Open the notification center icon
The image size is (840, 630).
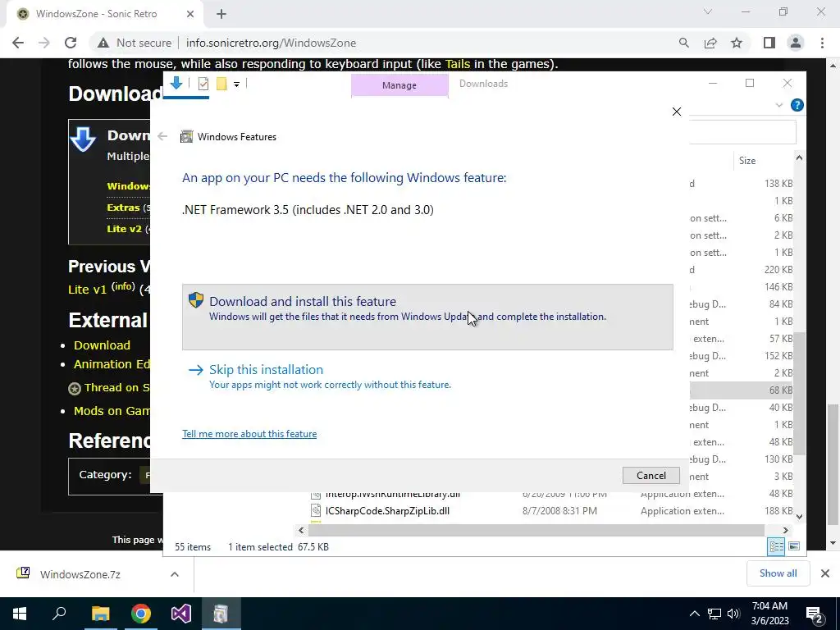click(815, 614)
